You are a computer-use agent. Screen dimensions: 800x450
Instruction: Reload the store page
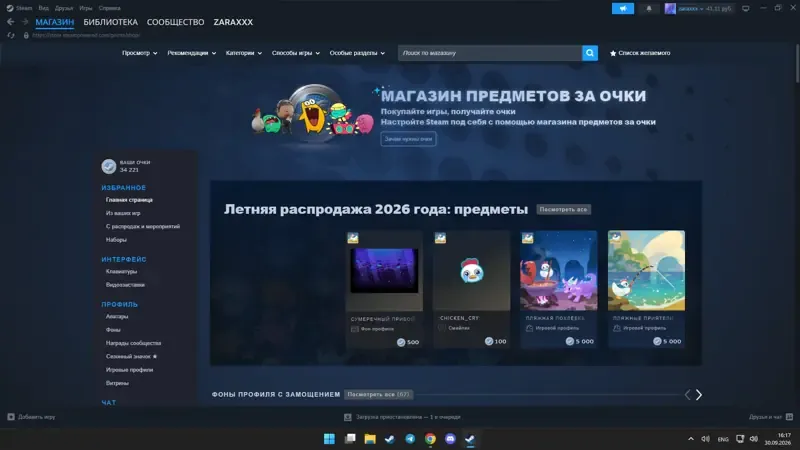pyautogui.click(x=11, y=35)
